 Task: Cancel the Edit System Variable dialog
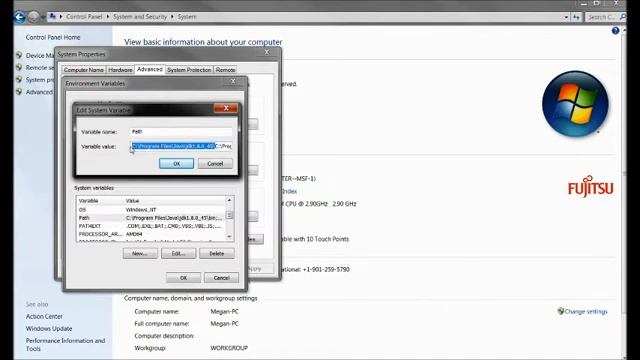[215, 164]
